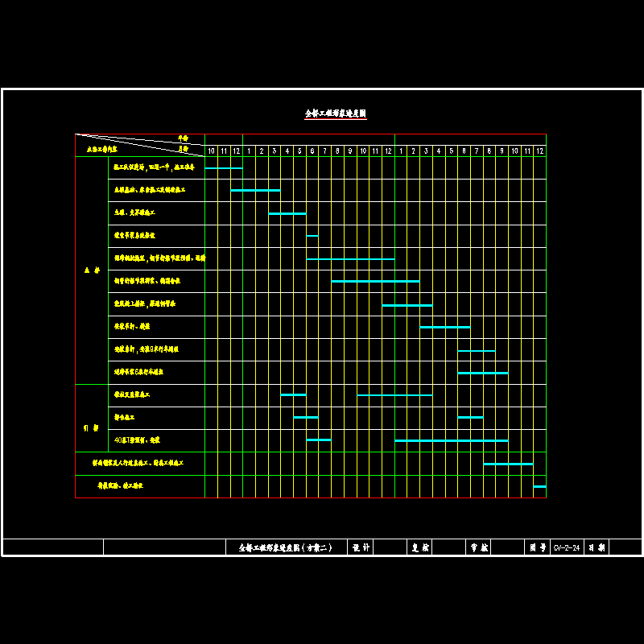644x644 pixels.
Task: Click the 引桥 group label on the left
Action: coord(91,428)
